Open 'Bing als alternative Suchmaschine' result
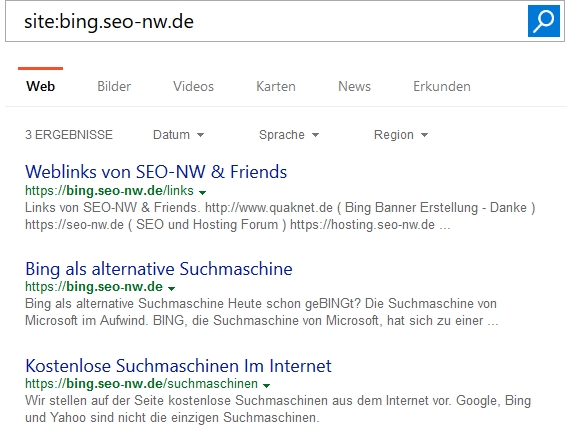Screen dimensions: 567x433 coord(159,269)
